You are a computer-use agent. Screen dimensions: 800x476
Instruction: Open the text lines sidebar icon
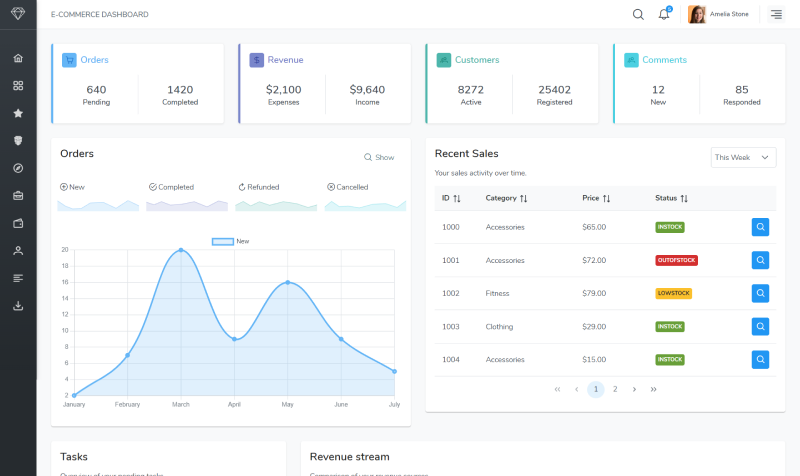click(x=18, y=278)
